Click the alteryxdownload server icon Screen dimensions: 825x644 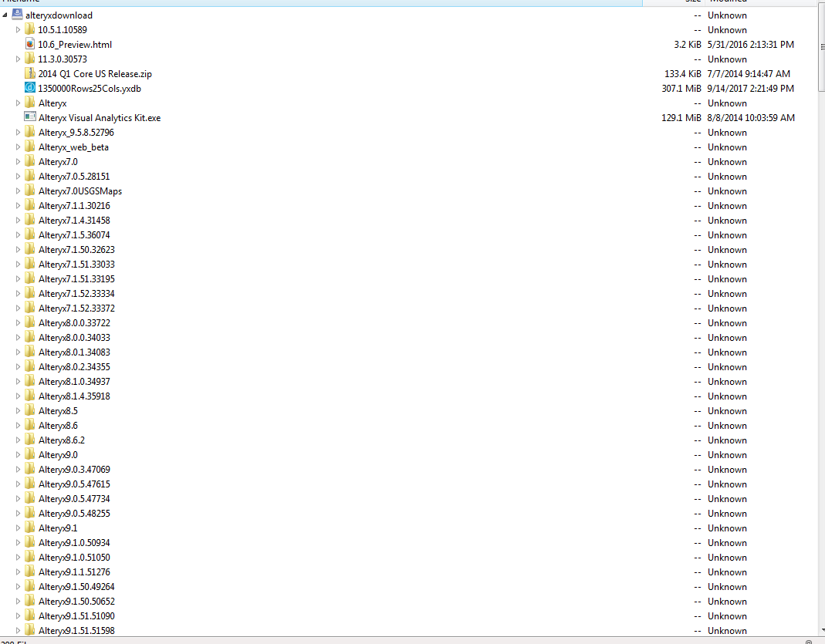(x=17, y=15)
